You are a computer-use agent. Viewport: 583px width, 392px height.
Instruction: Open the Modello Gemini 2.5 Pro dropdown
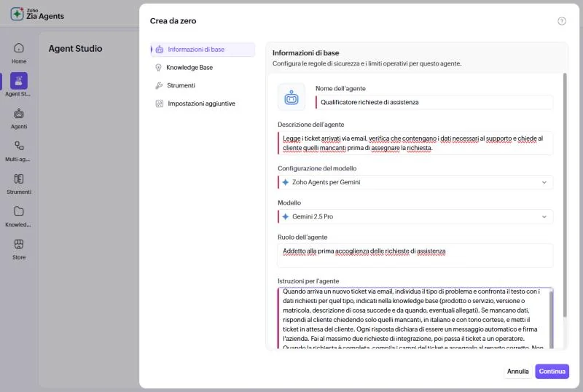coord(415,216)
